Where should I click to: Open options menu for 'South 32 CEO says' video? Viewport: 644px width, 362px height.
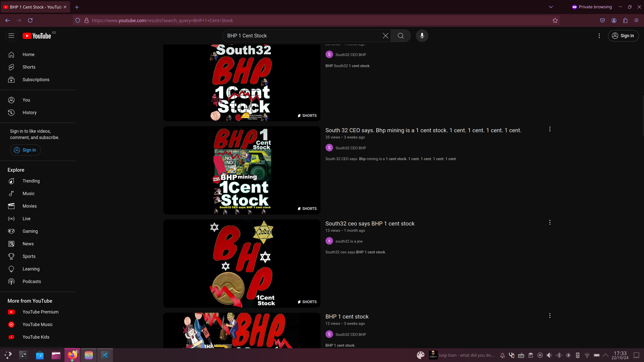pyautogui.click(x=550, y=129)
